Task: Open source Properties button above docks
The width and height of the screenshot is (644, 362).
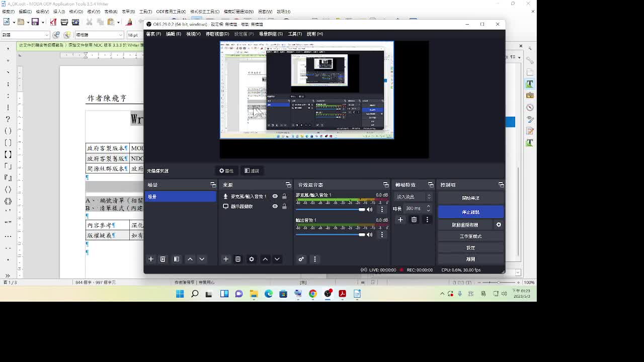Action: click(226, 170)
